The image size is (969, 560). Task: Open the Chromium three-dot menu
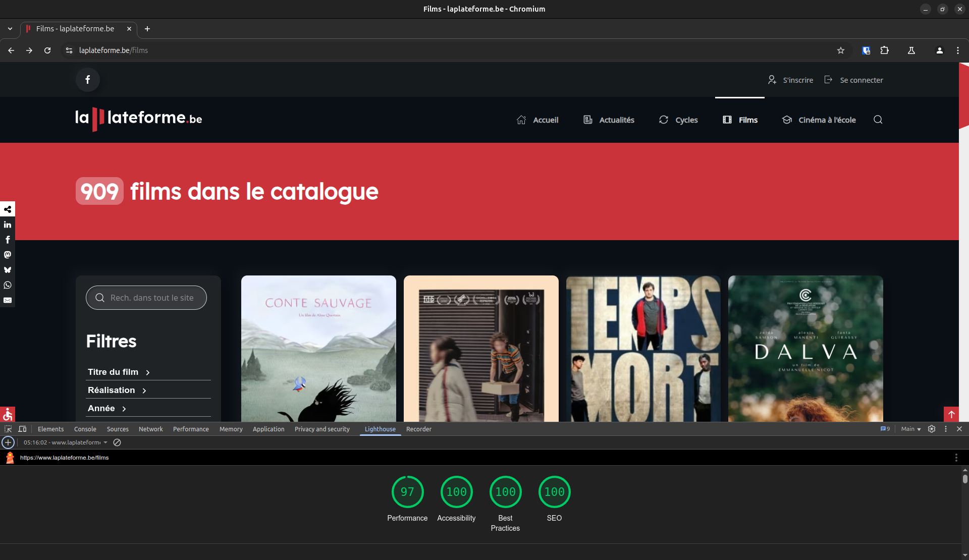pyautogui.click(x=958, y=50)
